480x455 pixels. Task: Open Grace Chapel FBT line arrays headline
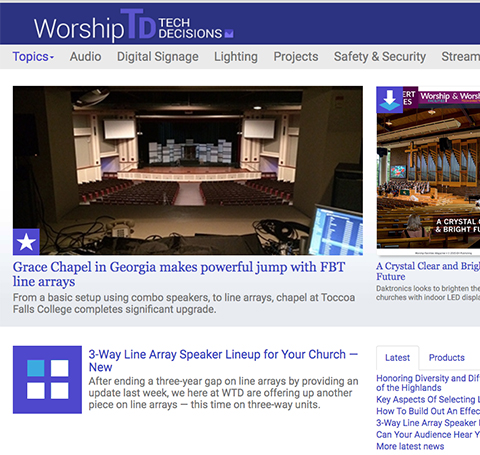click(x=179, y=274)
